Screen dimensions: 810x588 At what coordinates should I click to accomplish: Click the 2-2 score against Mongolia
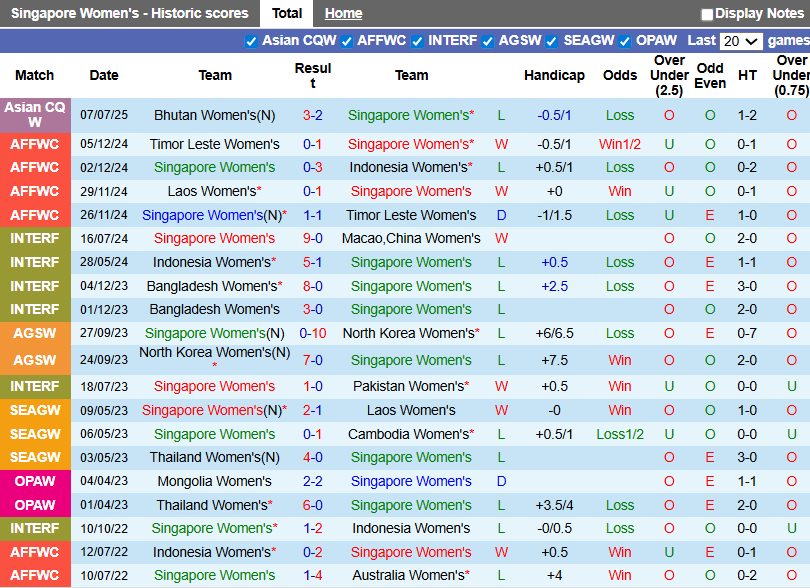[313, 481]
